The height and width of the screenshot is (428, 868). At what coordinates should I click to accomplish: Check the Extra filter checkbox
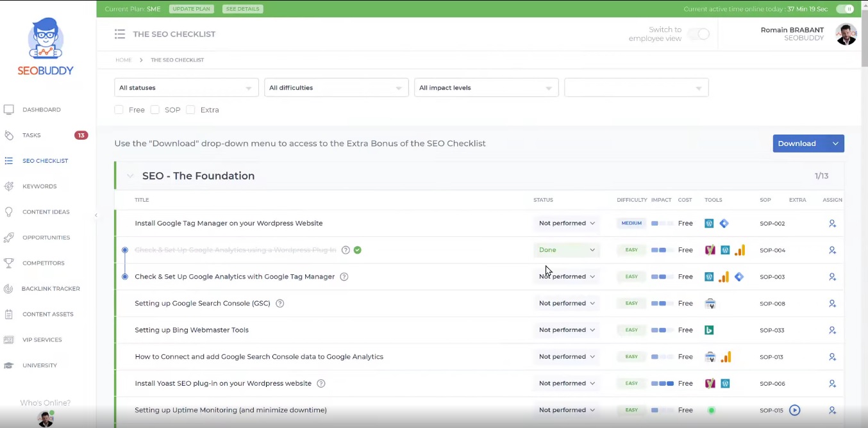tap(190, 110)
